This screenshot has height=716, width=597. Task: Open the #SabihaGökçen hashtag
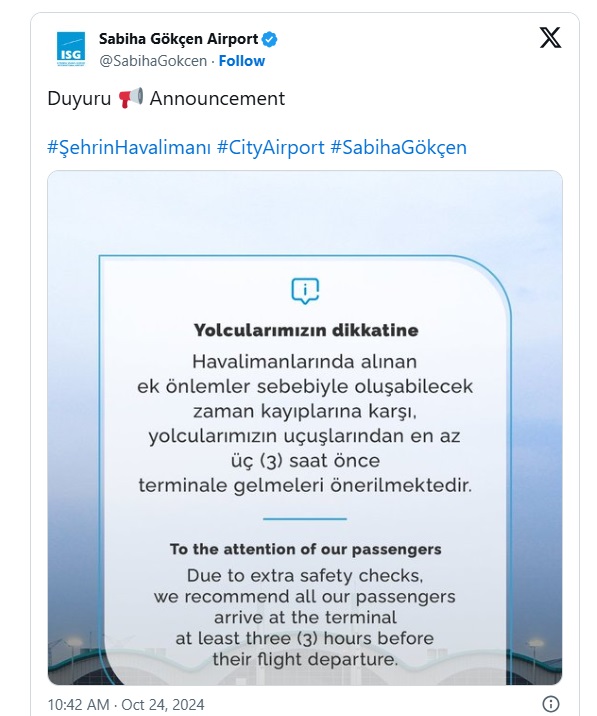tap(398, 147)
